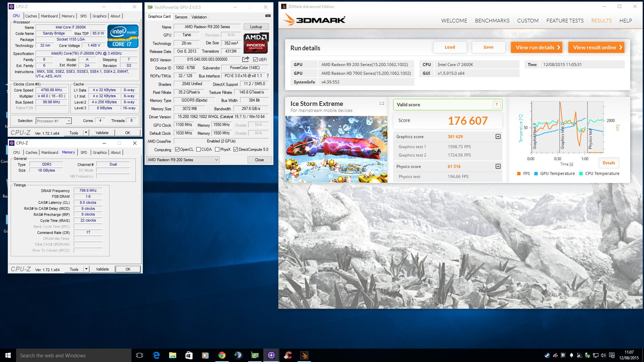Image resolution: width=644 pixels, height=362 pixels.
Task: Switch to CPU-Z via taskbar icon
Action: coord(271,355)
